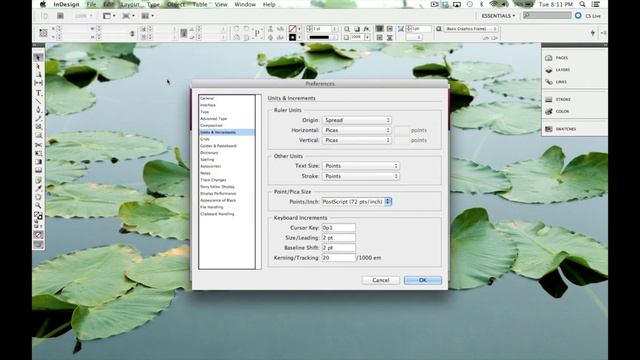Select the Pen tool

pos(38,110)
